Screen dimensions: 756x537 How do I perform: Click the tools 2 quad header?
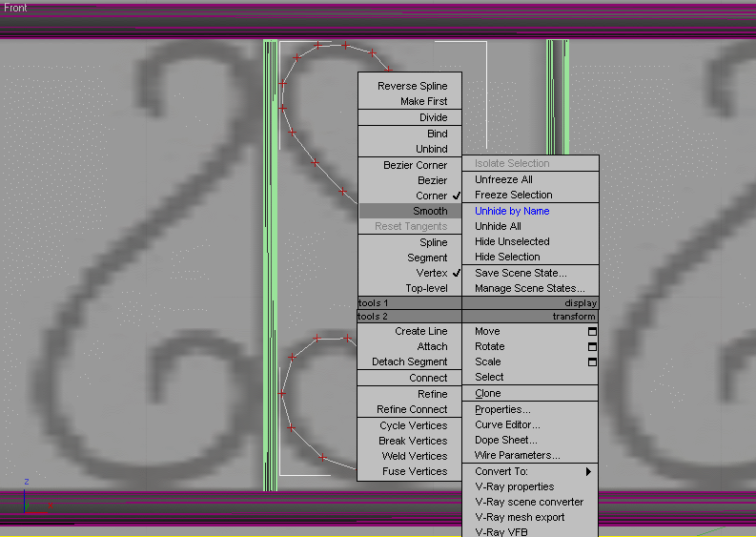click(x=410, y=317)
